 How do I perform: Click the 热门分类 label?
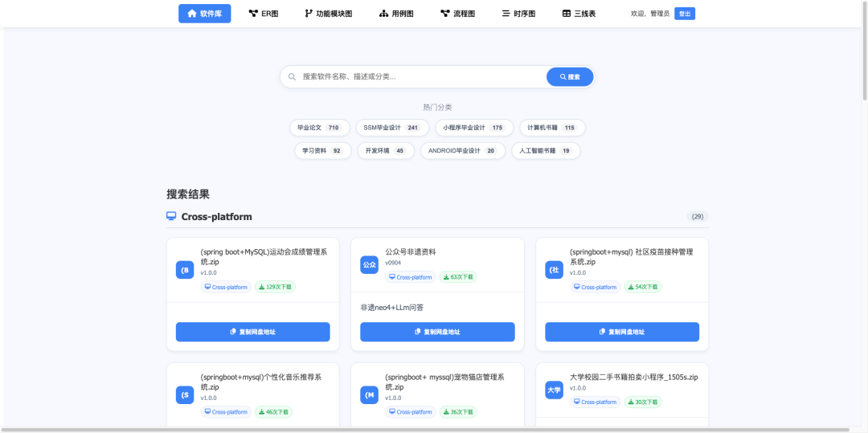point(437,108)
